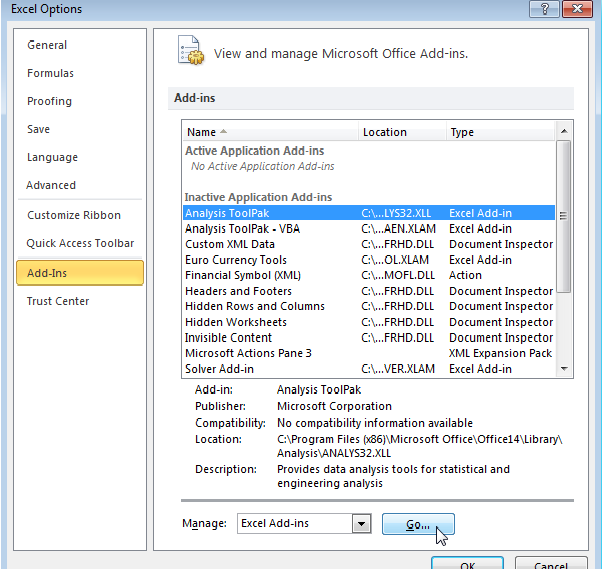Click the Go... button
Screen dimensions: 602x569
(418, 524)
